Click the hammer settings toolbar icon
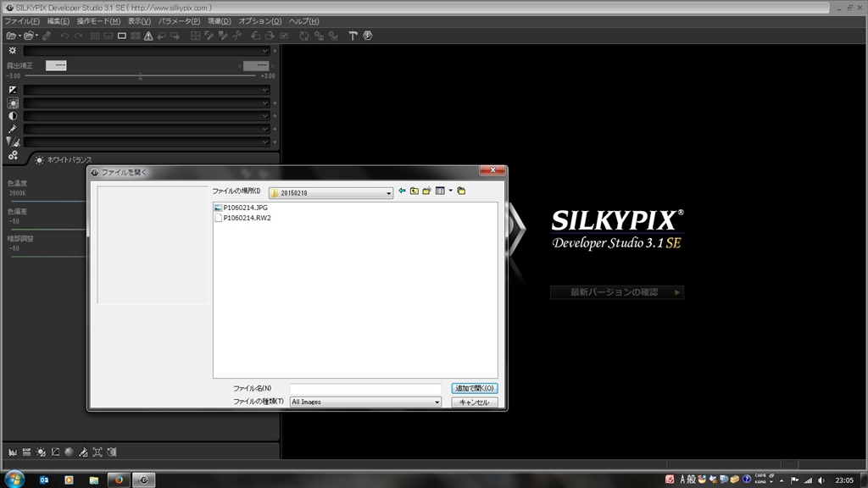This screenshot has height=488, width=868. [353, 36]
